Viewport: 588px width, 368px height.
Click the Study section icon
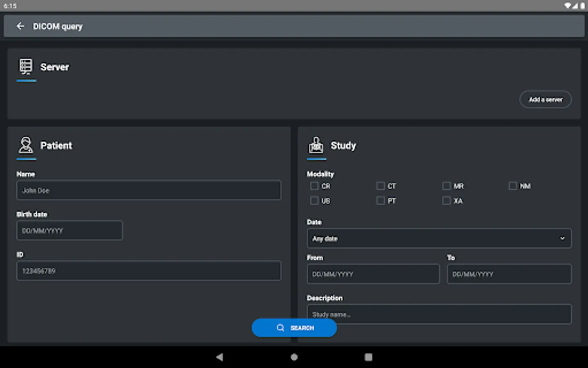(316, 145)
